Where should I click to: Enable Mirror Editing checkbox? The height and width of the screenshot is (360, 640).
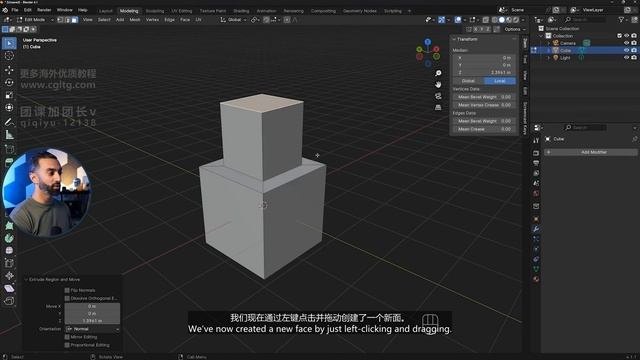[67, 337]
